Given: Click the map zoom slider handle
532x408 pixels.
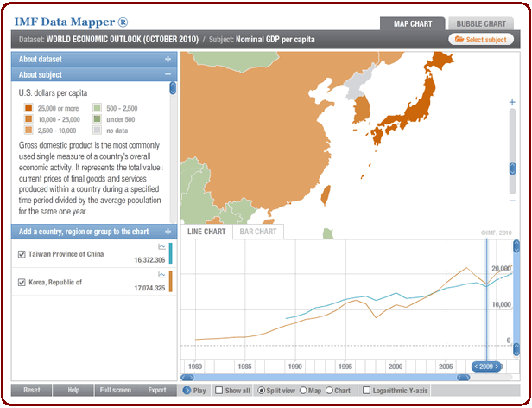Looking at the screenshot, I should [x=513, y=169].
